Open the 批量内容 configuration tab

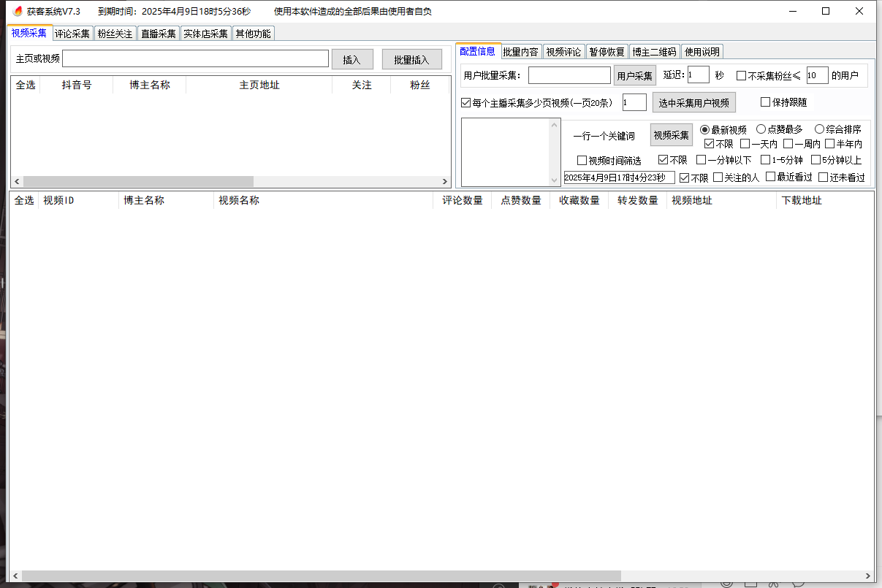521,52
